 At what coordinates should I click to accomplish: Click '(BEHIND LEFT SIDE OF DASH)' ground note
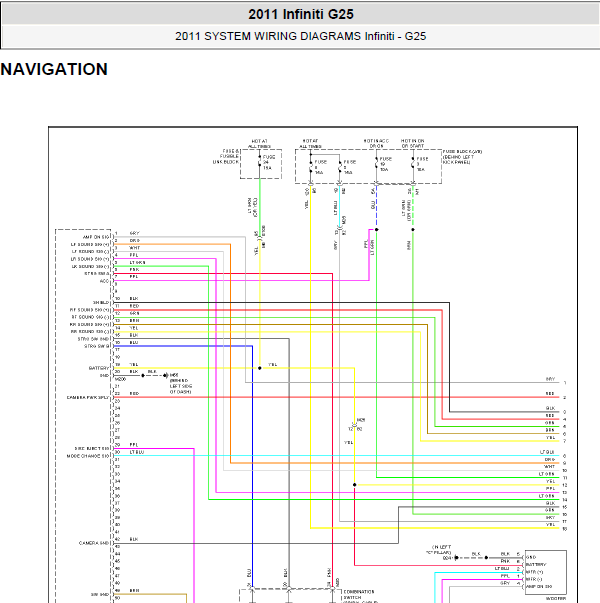[181, 386]
